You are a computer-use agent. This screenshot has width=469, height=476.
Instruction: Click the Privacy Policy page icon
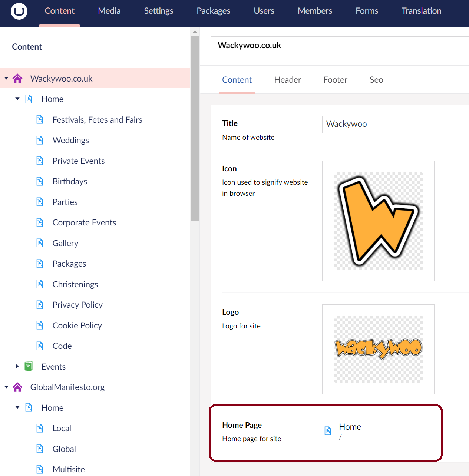tap(40, 305)
